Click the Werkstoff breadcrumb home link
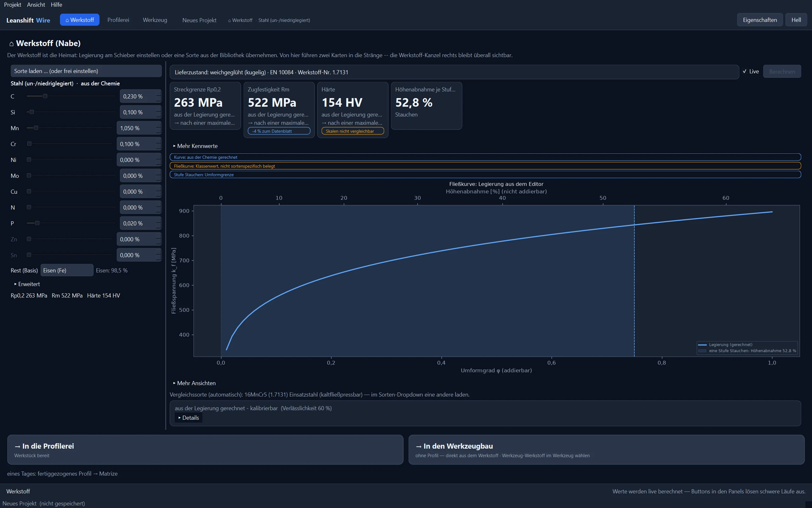This screenshot has height=508, width=812. coord(240,20)
